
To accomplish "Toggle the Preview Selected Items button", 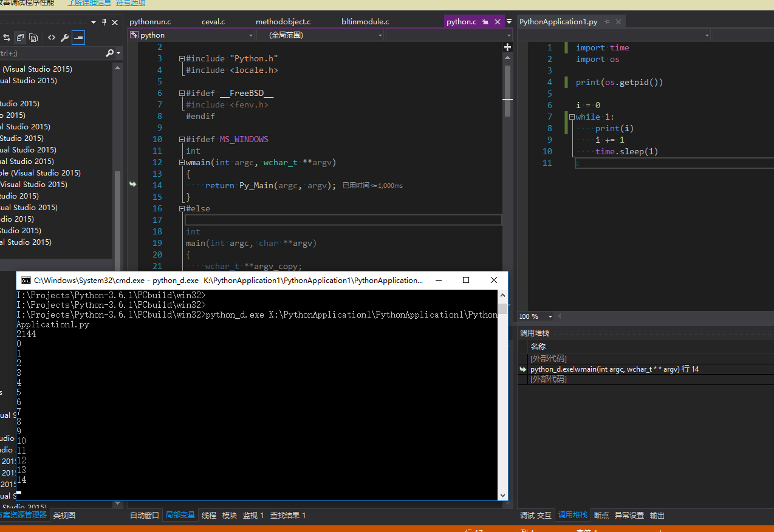I will [x=78, y=37].
